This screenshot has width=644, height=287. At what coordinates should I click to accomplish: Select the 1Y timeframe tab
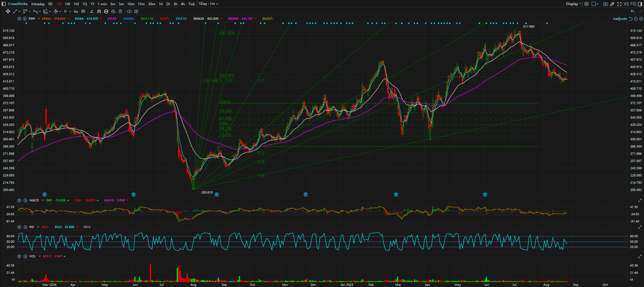point(92,4)
